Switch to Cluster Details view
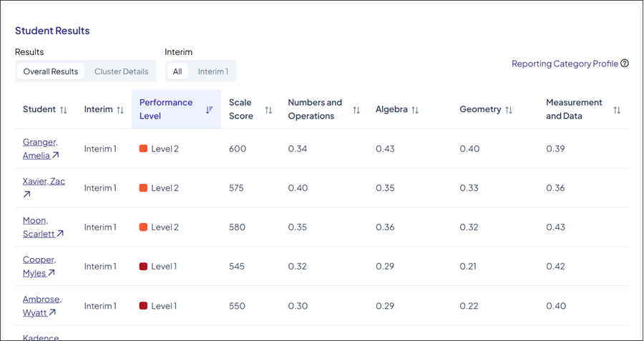 (121, 71)
